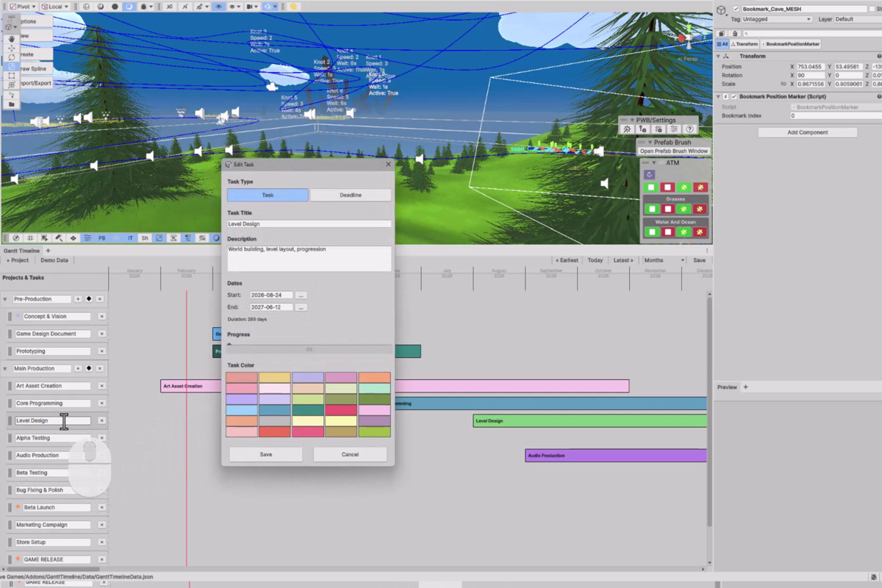Toggle scene lighting moon icon

pyautogui.click(x=129, y=7)
